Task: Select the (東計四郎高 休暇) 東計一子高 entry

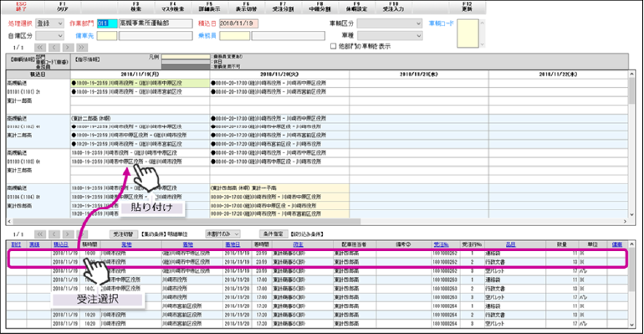Action: pyautogui.click(x=279, y=188)
